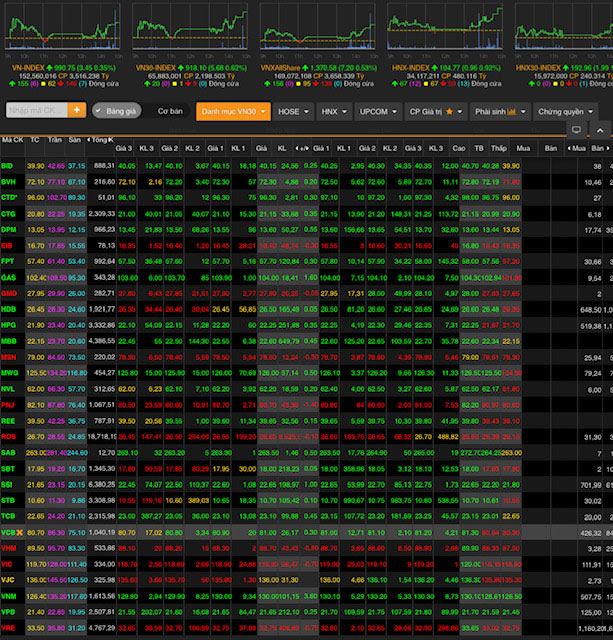Click the collapse-up arrow icon above the table
This screenshot has width=613, height=640.
(597, 130)
